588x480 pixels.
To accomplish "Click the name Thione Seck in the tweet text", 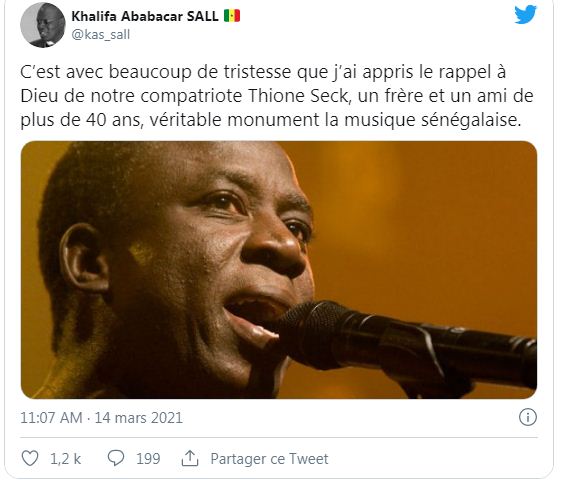I will click(x=298, y=96).
